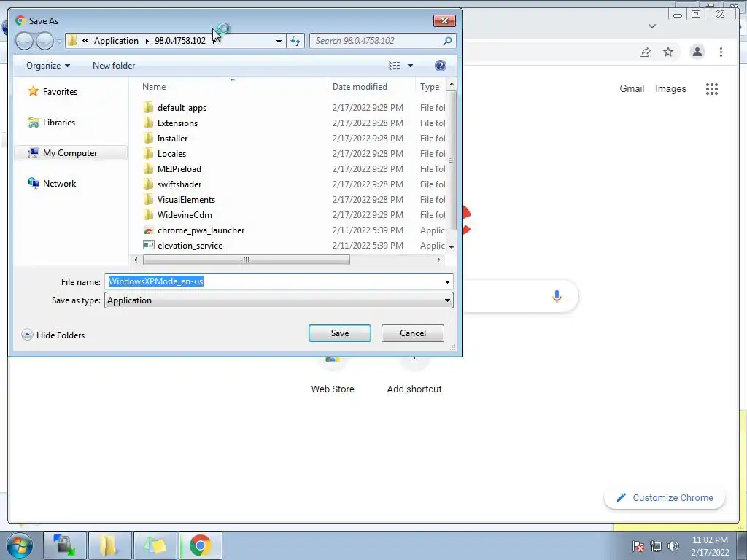Image resolution: width=747 pixels, height=560 pixels.
Task: Bookmark this page with the star icon
Action: click(x=668, y=52)
